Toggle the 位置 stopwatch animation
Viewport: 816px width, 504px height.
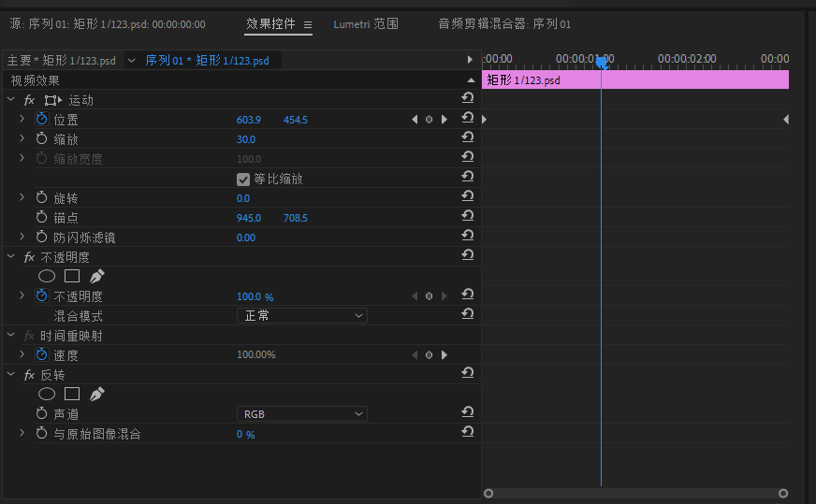pos(41,119)
